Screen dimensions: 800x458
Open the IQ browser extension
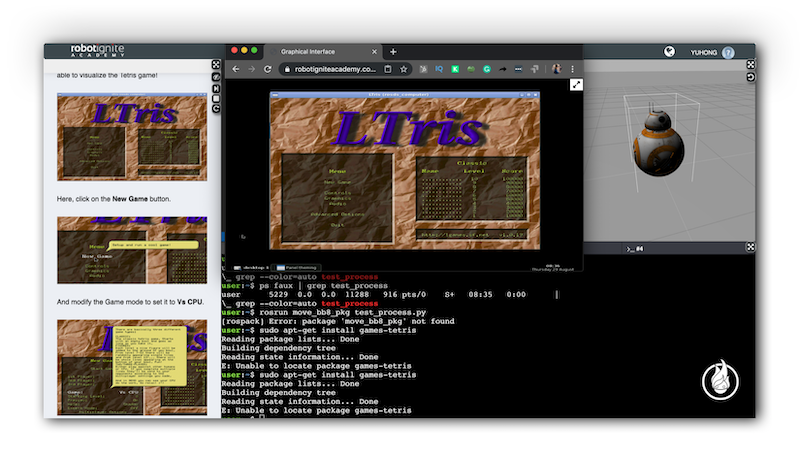(439, 69)
